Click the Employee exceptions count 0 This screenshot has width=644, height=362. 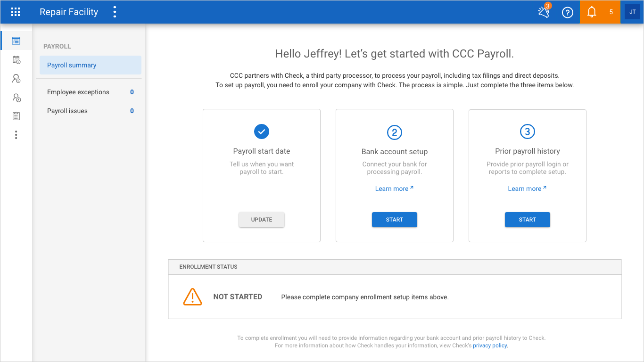click(x=132, y=92)
